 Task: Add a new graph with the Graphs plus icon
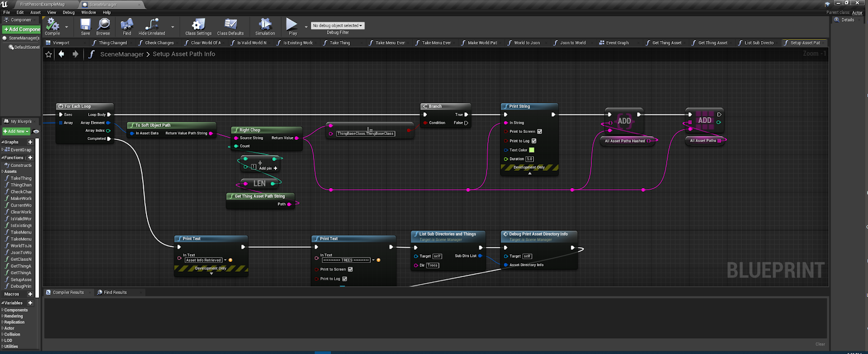pyautogui.click(x=30, y=142)
